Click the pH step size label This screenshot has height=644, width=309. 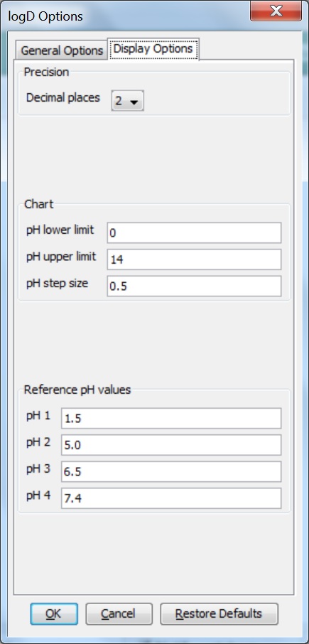coord(57,284)
